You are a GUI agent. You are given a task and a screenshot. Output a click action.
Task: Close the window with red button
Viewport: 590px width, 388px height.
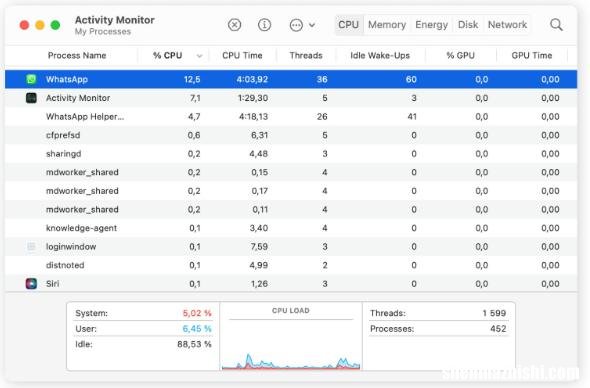pyautogui.click(x=24, y=25)
